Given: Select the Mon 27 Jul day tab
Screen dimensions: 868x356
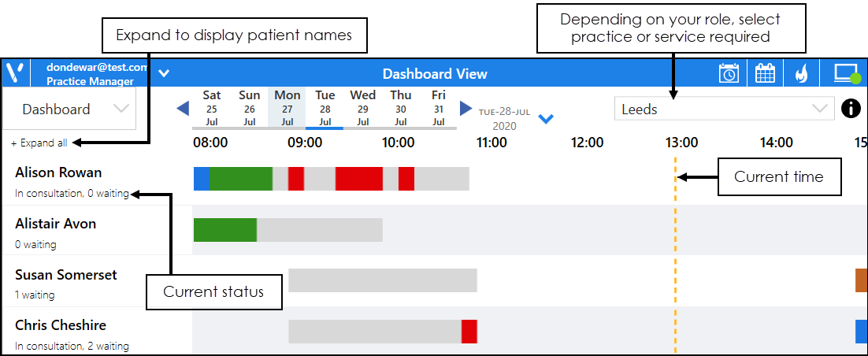Looking at the screenshot, I should [x=287, y=109].
